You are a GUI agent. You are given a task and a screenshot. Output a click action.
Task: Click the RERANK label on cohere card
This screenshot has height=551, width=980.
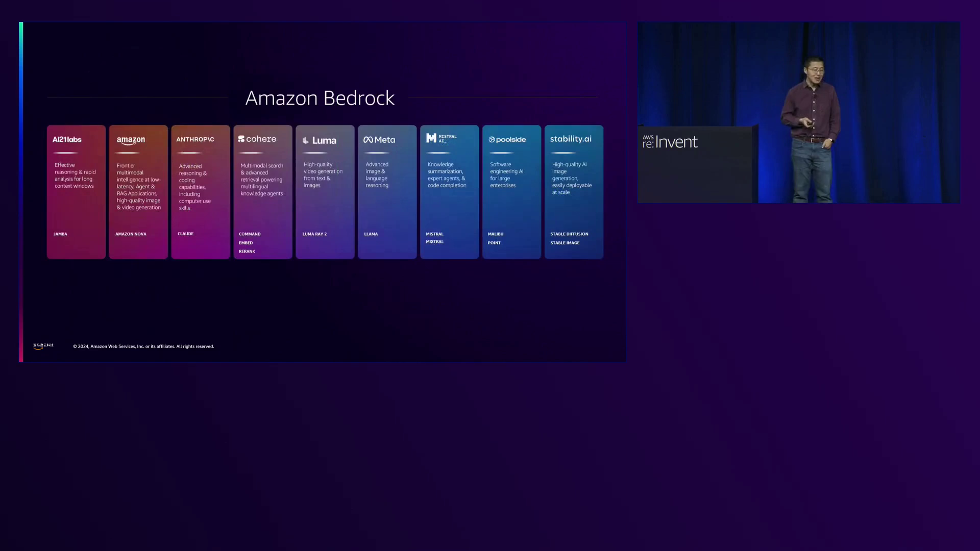[x=247, y=252]
